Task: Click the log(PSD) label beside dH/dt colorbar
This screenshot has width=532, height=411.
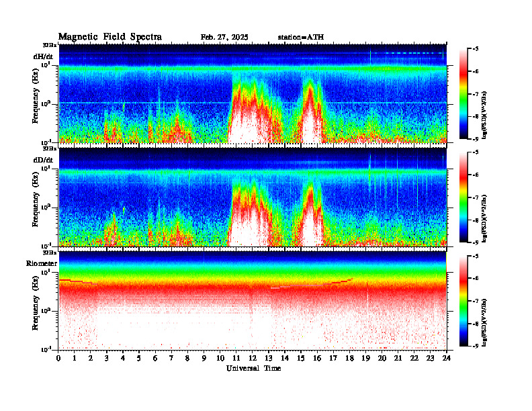Action: pos(484,116)
